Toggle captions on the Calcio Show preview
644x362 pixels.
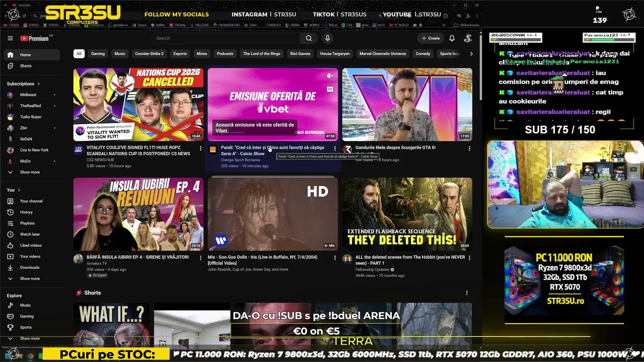click(x=330, y=89)
